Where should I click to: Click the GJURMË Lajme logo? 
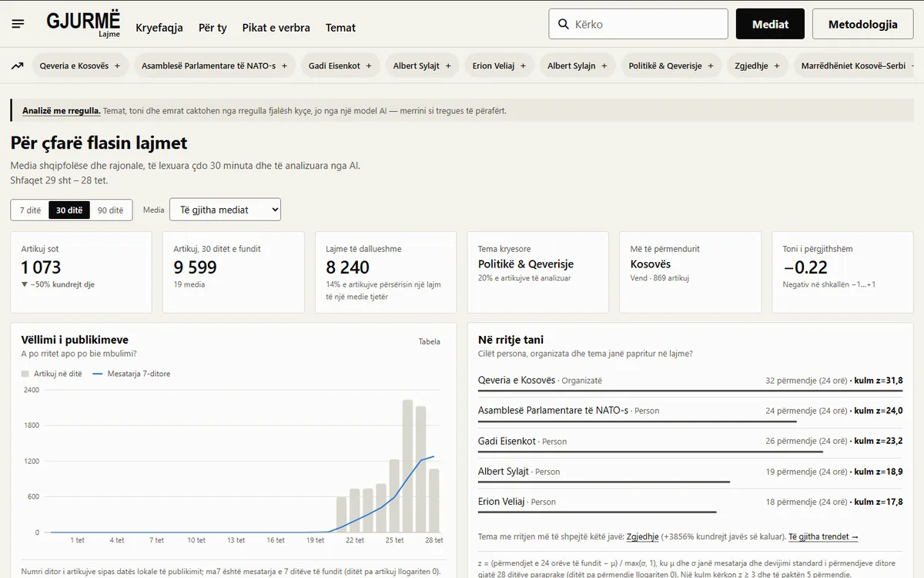tap(83, 24)
